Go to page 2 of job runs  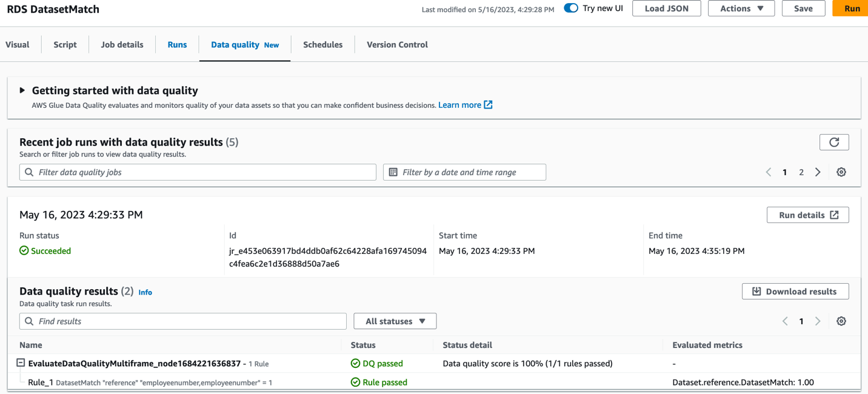coord(801,172)
